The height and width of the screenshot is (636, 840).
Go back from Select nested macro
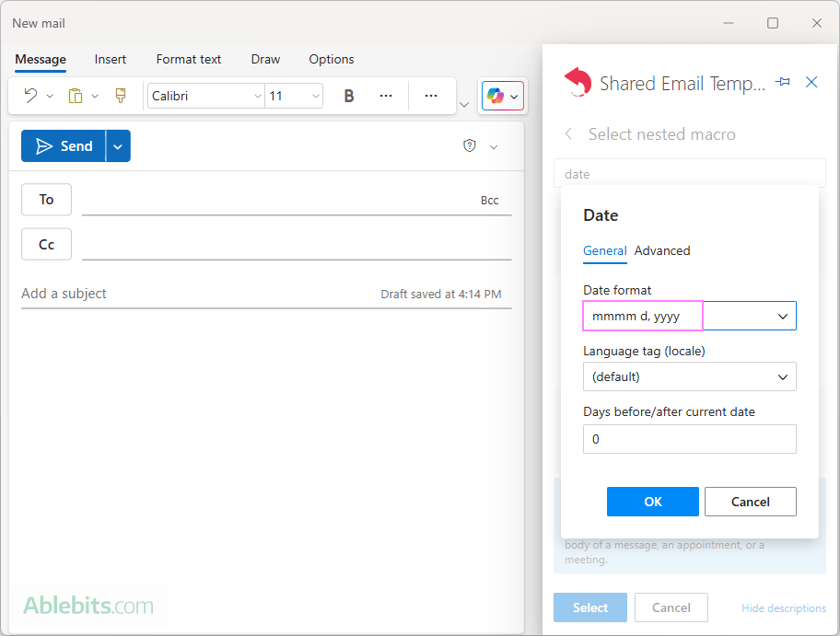pos(568,133)
